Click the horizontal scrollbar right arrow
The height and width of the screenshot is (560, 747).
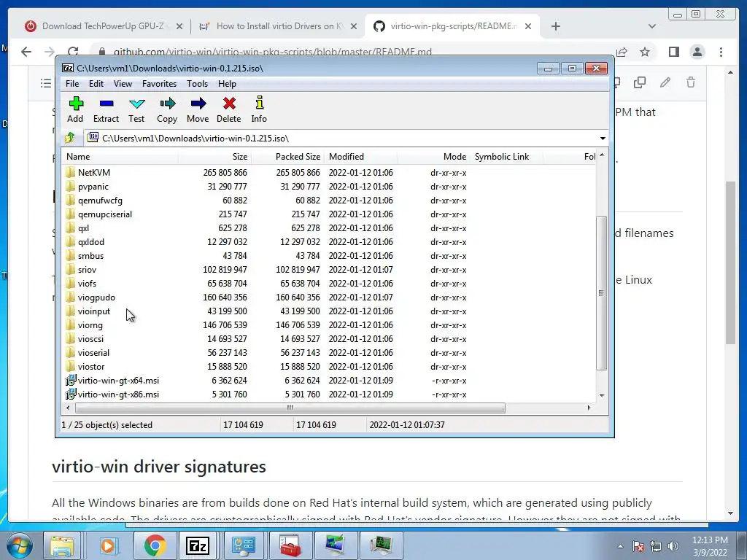589,408
